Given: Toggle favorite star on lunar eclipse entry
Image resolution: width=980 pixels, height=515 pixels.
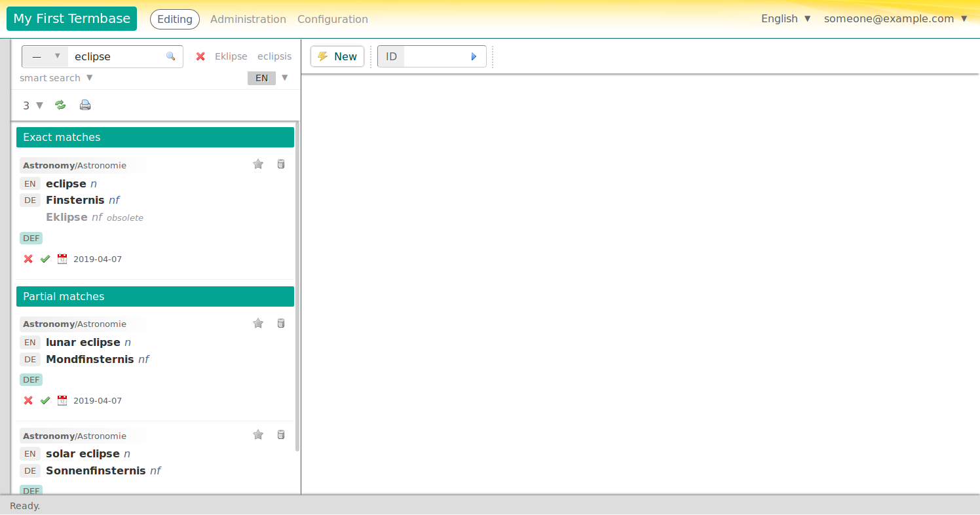Looking at the screenshot, I should coord(257,323).
